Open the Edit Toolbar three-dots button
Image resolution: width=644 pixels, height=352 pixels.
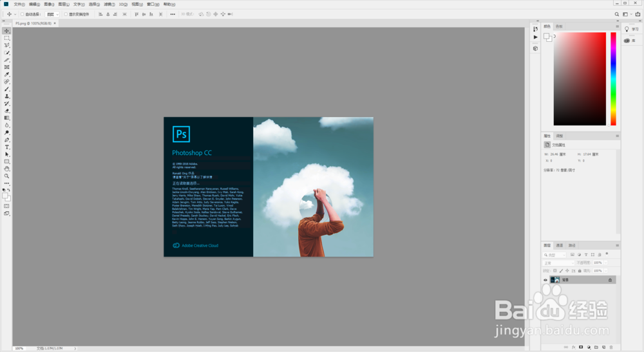(6, 183)
